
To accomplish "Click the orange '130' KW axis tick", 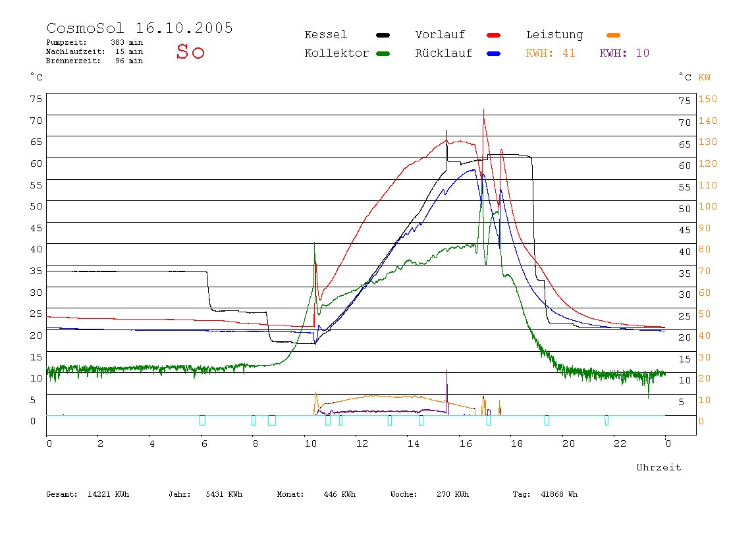I will (x=708, y=142).
